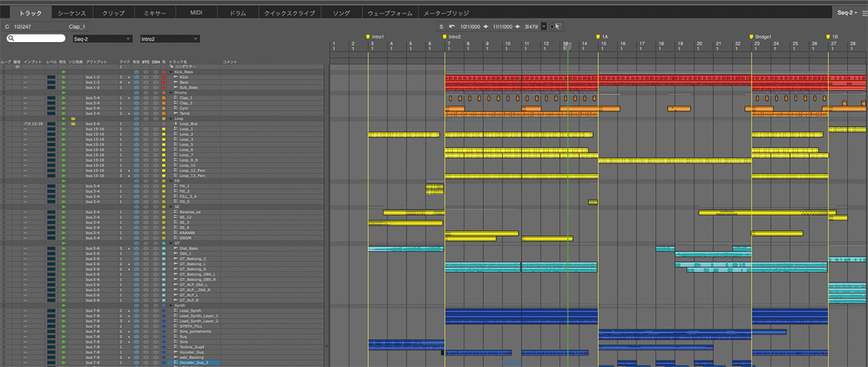This screenshot has height=367, width=868.
Task: Click the green play-enable arrow on DOOM track
Action: (64, 238)
